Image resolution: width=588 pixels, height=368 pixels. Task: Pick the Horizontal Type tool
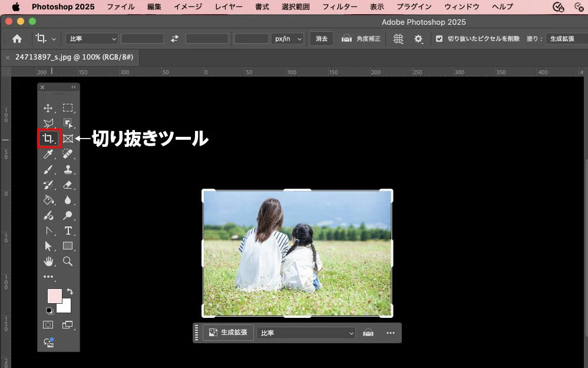click(68, 231)
